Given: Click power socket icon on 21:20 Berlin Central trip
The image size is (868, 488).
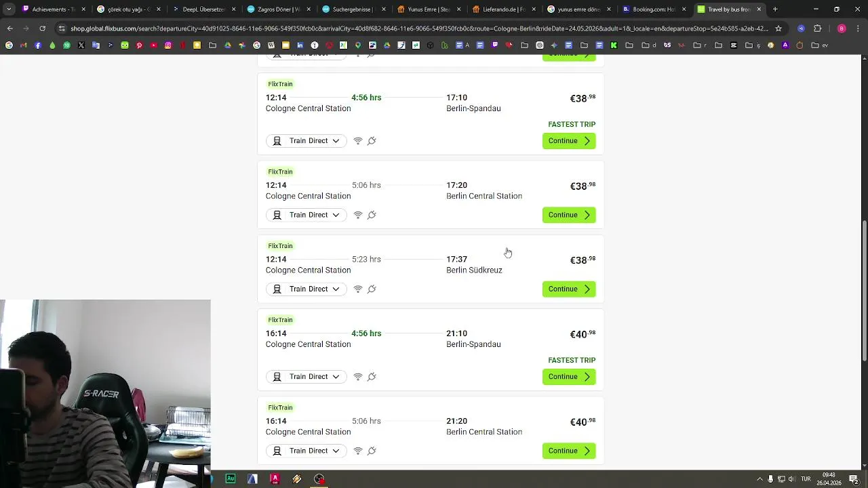Looking at the screenshot, I should coord(372,451).
